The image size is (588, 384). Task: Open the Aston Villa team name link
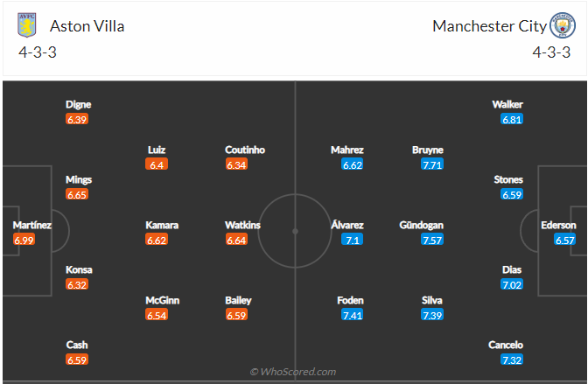coord(87,26)
